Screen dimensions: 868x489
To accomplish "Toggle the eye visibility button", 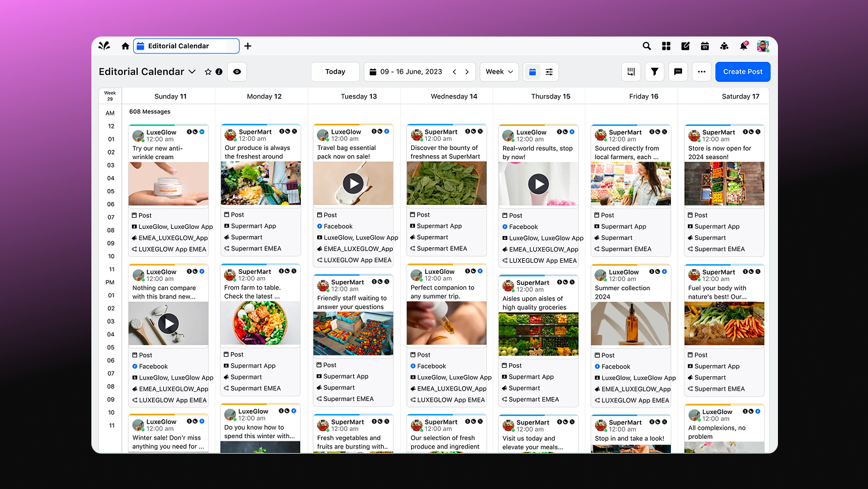I will coord(237,72).
